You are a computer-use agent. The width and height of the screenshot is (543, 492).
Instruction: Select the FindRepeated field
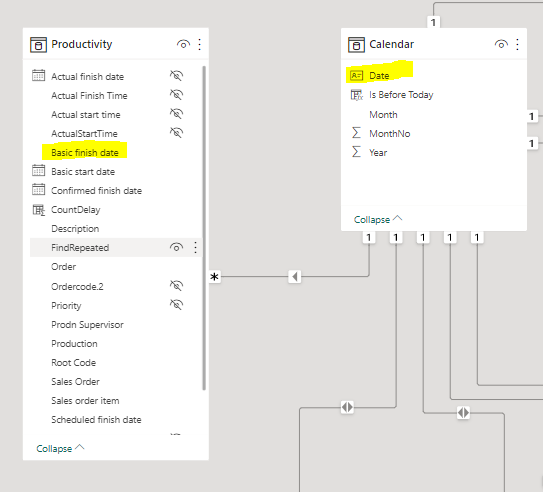[80, 248]
